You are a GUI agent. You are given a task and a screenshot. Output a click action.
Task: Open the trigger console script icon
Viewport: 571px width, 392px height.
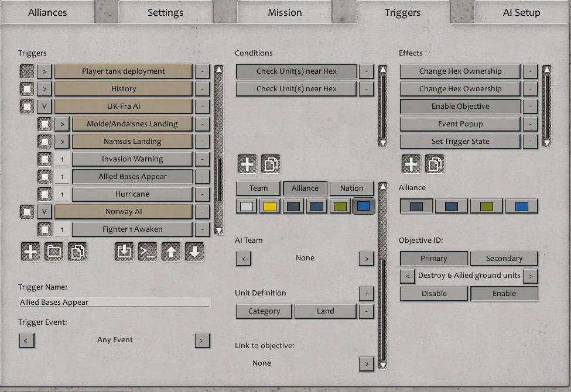pyautogui.click(x=148, y=252)
